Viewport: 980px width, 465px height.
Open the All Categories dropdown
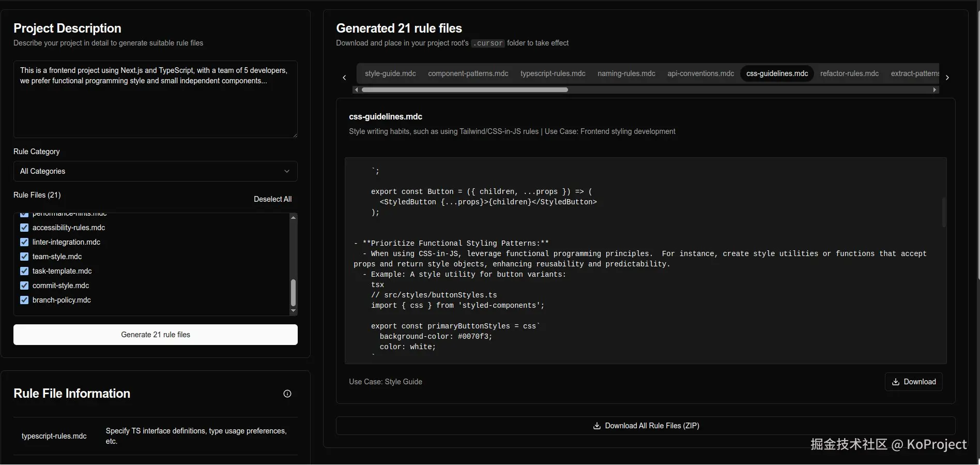point(155,171)
